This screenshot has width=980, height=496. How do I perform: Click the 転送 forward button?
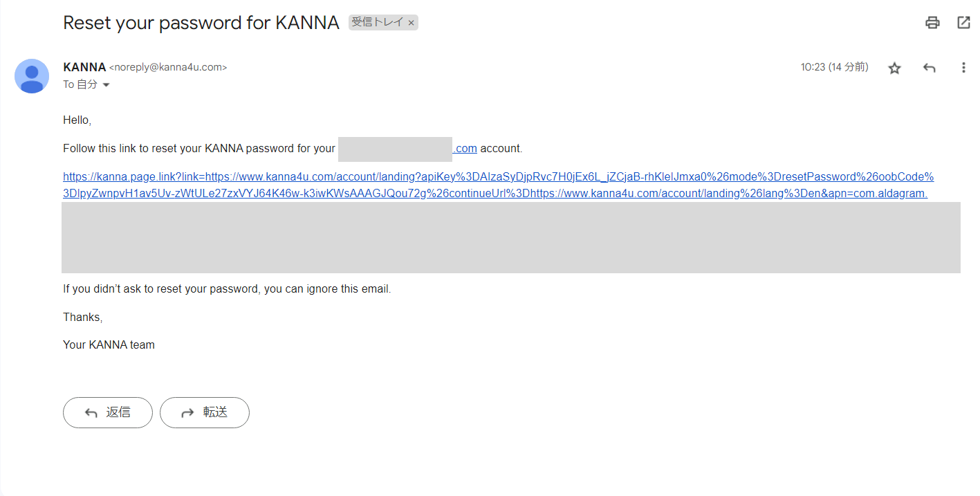point(204,412)
